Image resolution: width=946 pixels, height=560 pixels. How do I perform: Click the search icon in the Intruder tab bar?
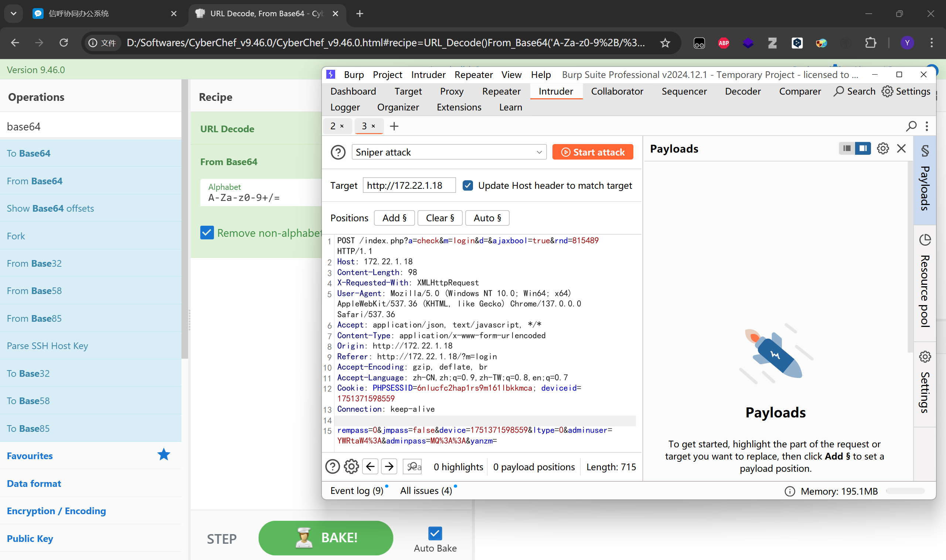coord(911,126)
